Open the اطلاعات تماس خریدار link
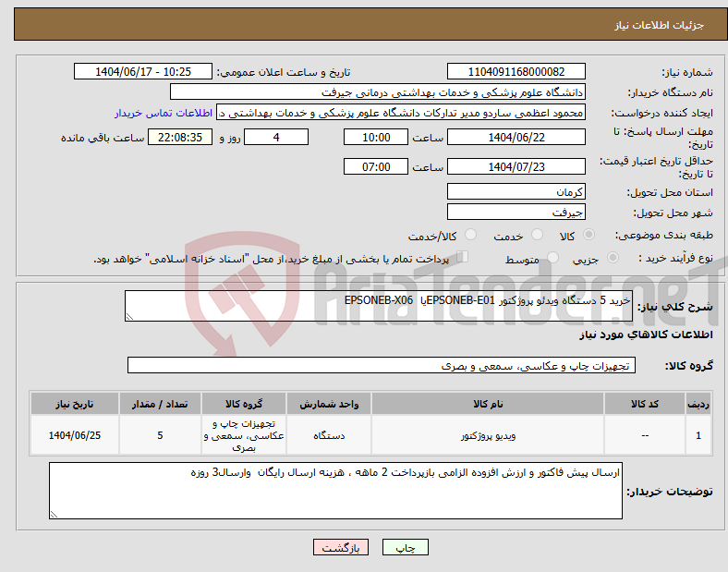 tap(164, 113)
